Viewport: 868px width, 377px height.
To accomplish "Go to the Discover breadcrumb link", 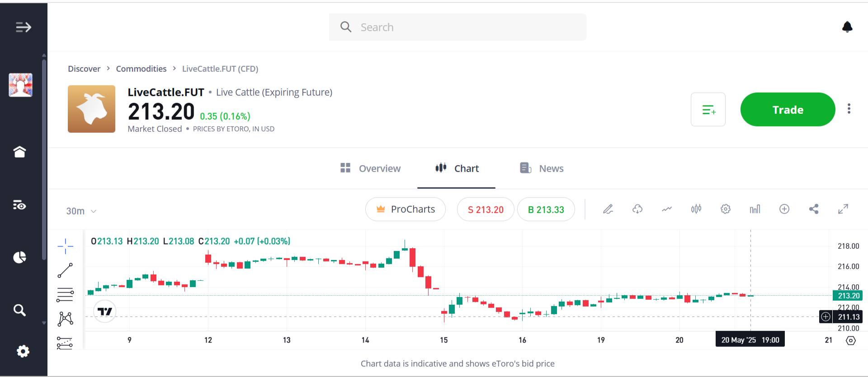I will 84,69.
